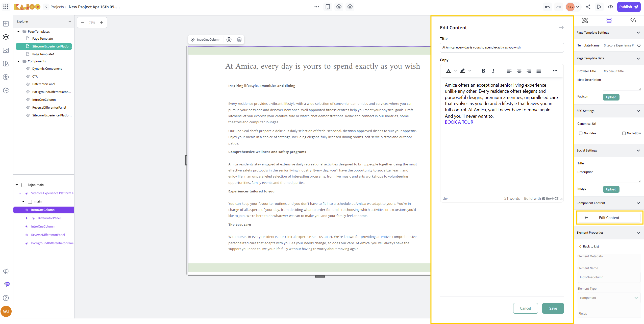Enable the No Follow checkbox
The height and width of the screenshot is (324, 644).
[624, 133]
